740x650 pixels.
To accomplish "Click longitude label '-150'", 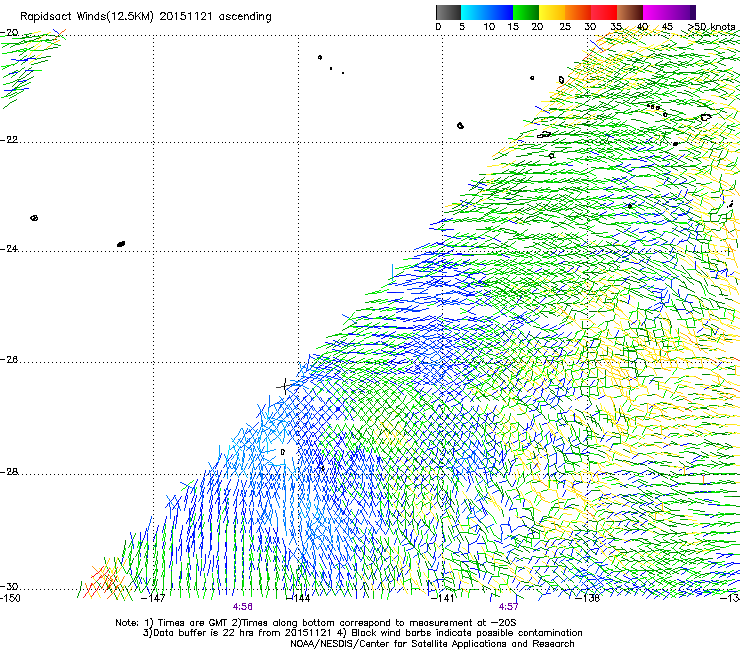I will point(10,599).
